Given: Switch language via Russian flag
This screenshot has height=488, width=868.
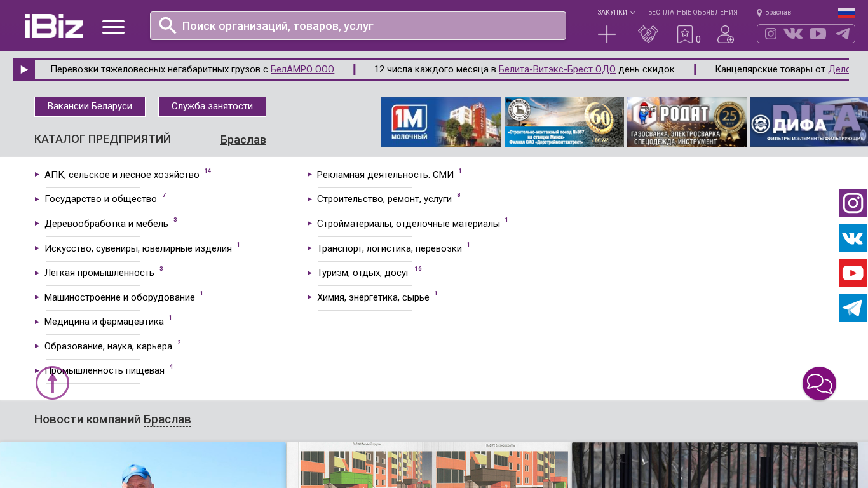Looking at the screenshot, I should point(846,13).
